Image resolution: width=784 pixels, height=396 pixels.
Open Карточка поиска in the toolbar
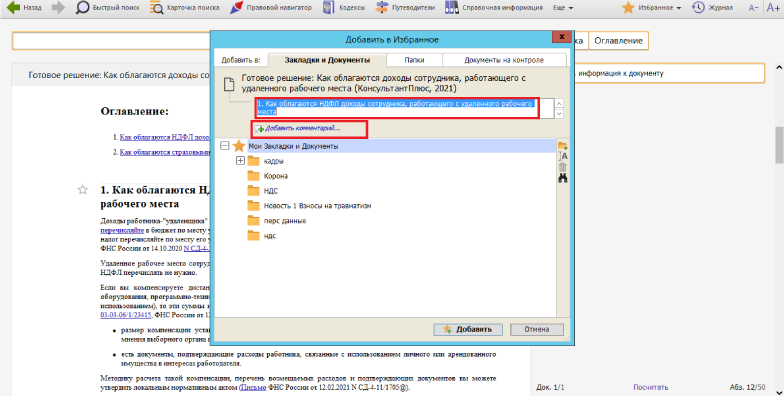point(184,8)
